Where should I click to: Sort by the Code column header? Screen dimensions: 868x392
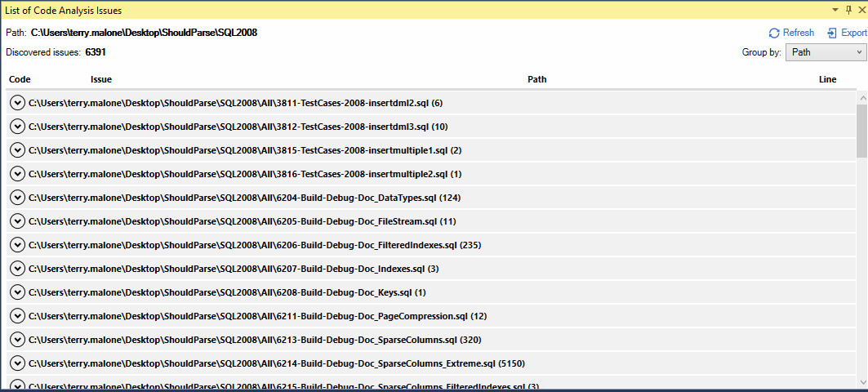(x=20, y=79)
